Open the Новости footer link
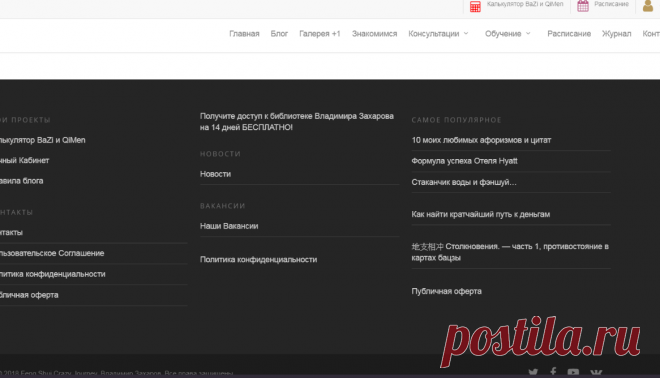The width and height of the screenshot is (660, 378). point(216,174)
